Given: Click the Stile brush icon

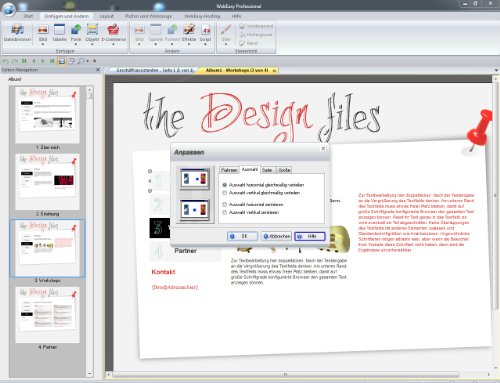Looking at the screenshot, I should point(226,30).
